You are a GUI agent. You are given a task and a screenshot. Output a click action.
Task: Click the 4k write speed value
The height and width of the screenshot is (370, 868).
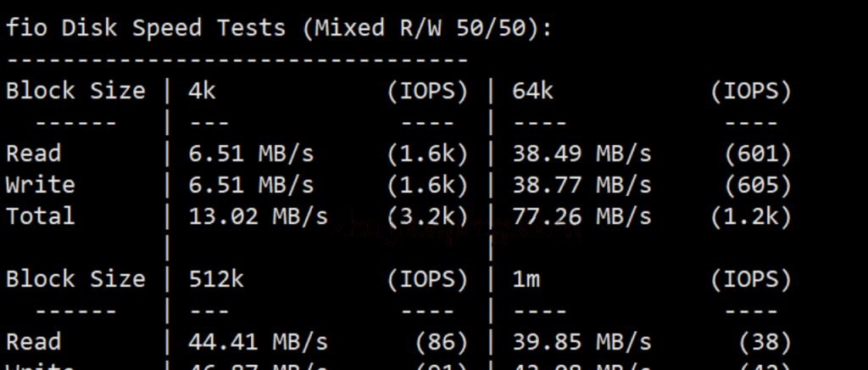click(251, 185)
